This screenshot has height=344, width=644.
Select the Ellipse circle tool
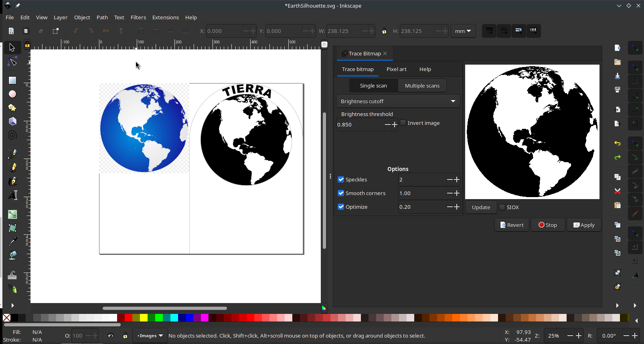coord(12,94)
